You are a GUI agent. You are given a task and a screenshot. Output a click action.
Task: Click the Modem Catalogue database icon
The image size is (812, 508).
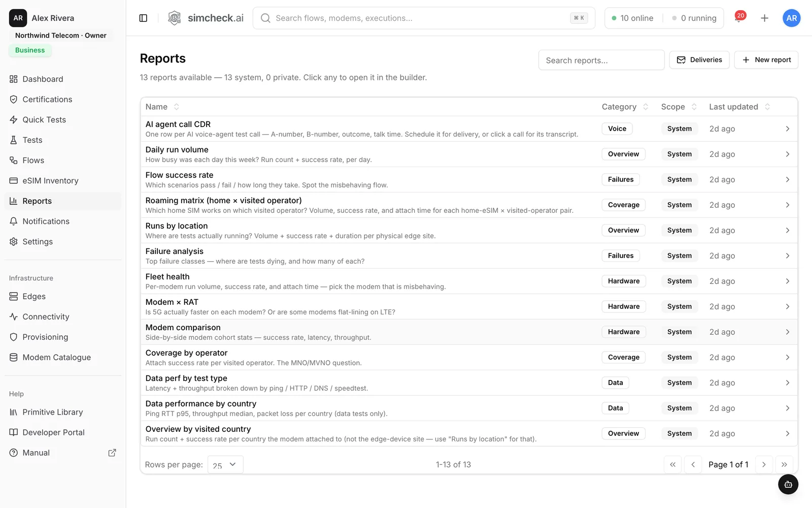click(14, 358)
